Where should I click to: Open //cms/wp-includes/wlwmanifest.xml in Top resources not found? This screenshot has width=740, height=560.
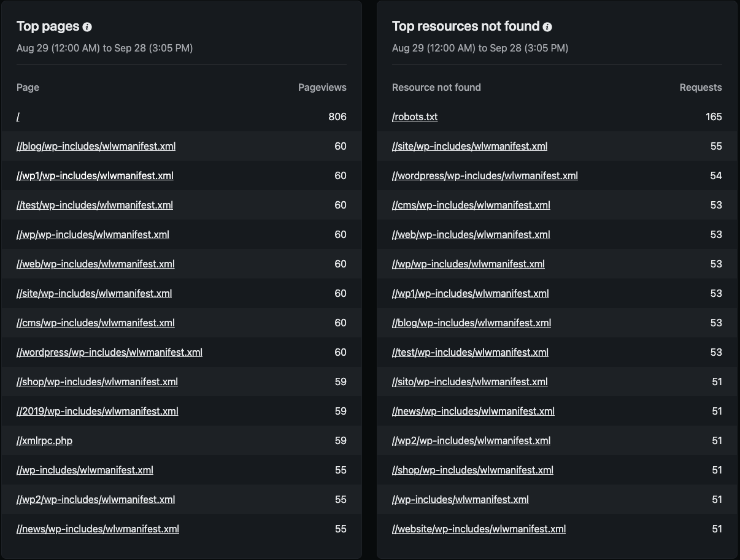[471, 205]
